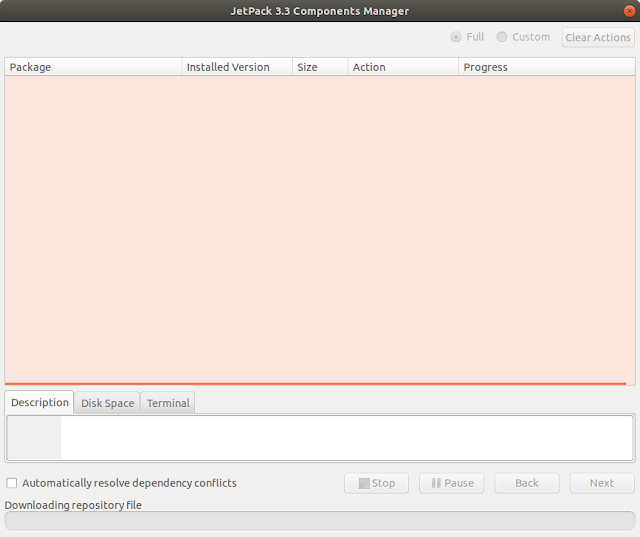Sort by the Package column header

[93, 67]
